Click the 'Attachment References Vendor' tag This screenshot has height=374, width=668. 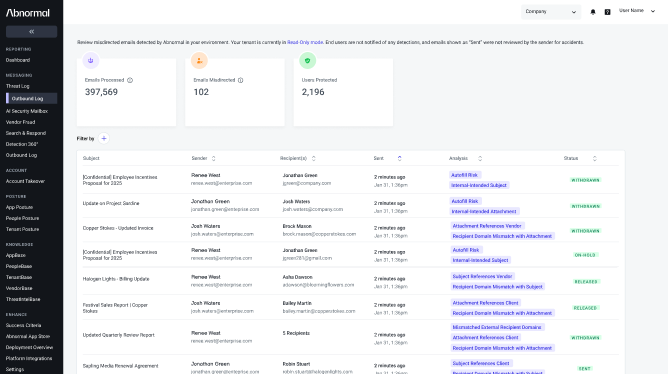tap(487, 226)
